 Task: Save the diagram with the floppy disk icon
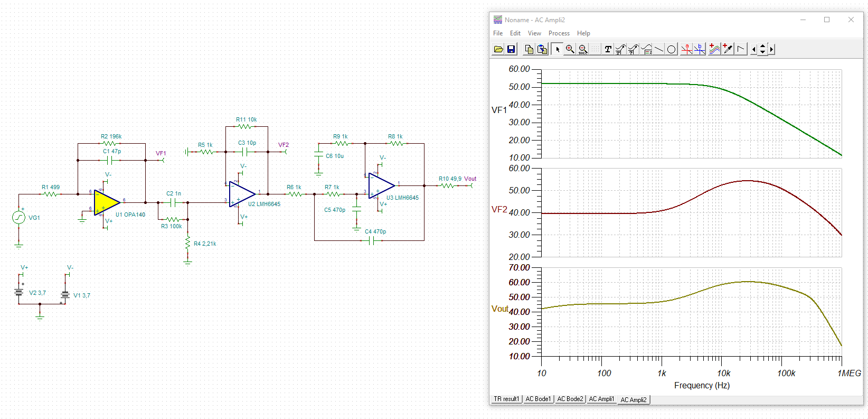(511, 49)
